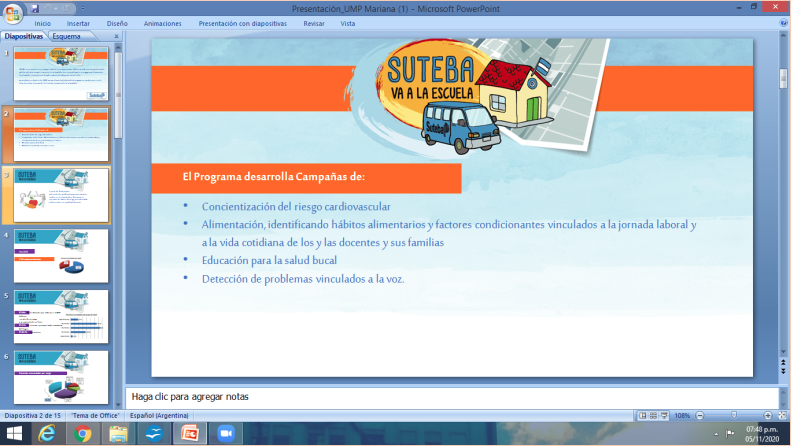Image resolution: width=792 pixels, height=446 pixels.
Task: Switch to Slide Sorter view
Action: click(654, 415)
